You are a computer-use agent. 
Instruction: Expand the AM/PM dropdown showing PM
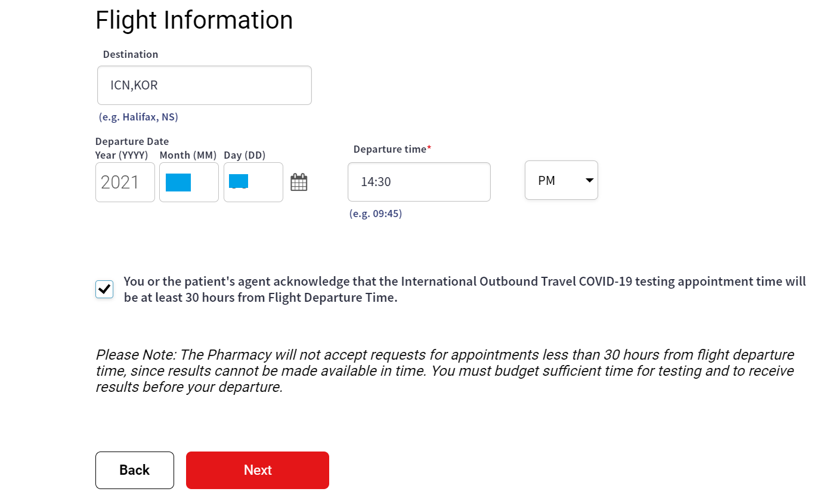[561, 180]
